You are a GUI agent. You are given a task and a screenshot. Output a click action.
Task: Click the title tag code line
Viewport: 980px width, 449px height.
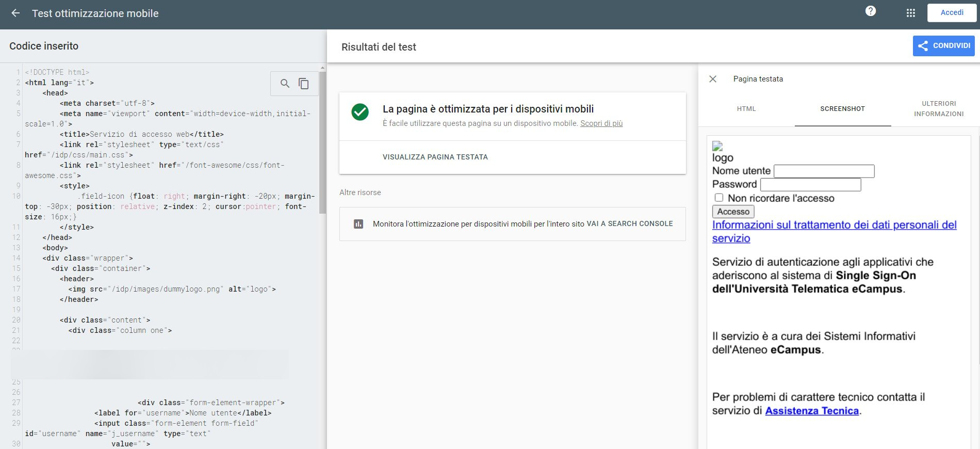click(x=142, y=134)
